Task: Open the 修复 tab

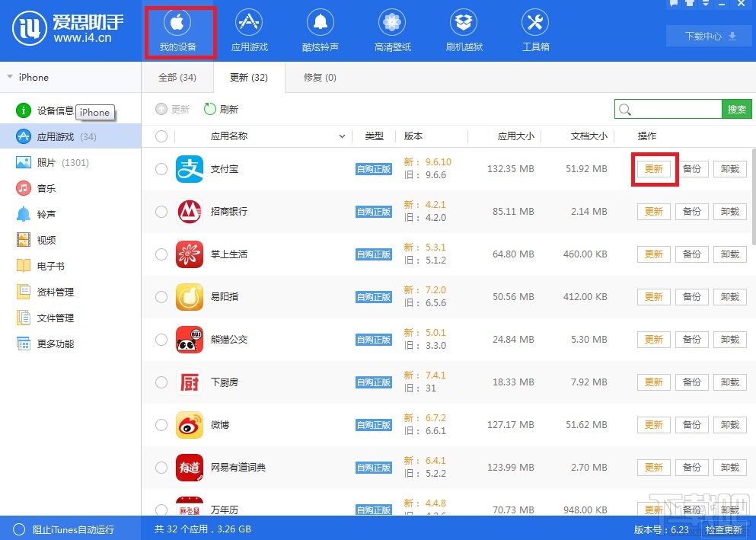Action: click(319, 77)
